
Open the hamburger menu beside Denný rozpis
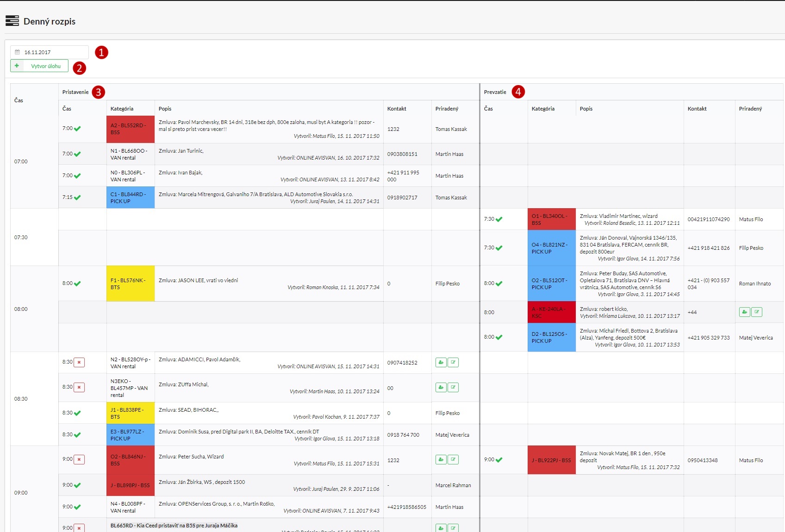[12, 21]
